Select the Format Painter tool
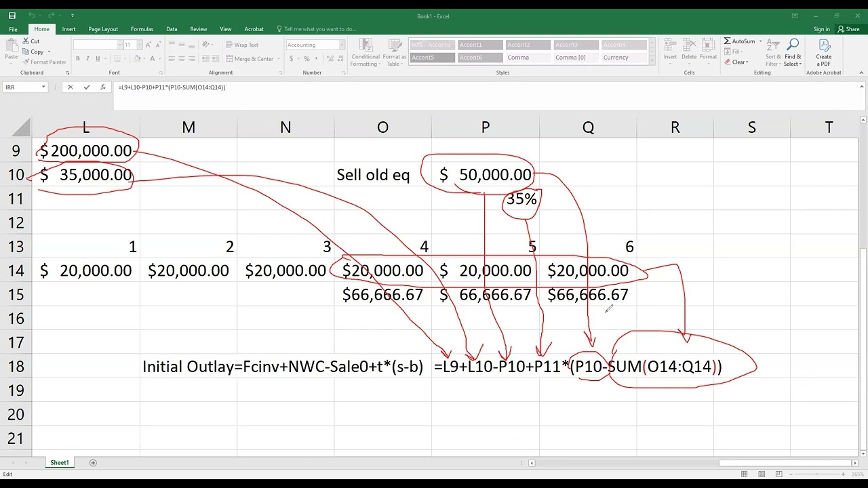The width and height of the screenshot is (868, 488). pos(44,62)
